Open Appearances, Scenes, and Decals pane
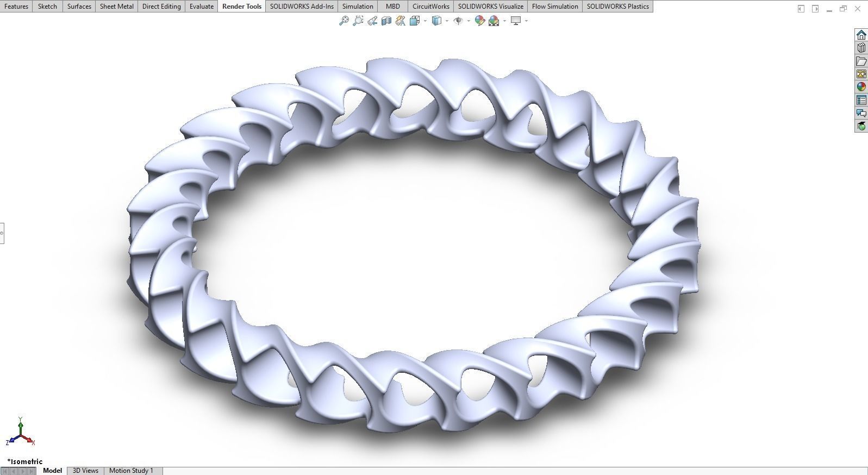Image resolution: width=868 pixels, height=475 pixels. click(861, 87)
